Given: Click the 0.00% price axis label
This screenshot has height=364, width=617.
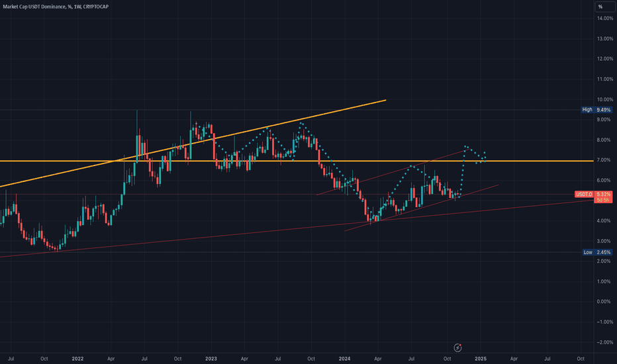Looking at the screenshot, I should pyautogui.click(x=605, y=302).
